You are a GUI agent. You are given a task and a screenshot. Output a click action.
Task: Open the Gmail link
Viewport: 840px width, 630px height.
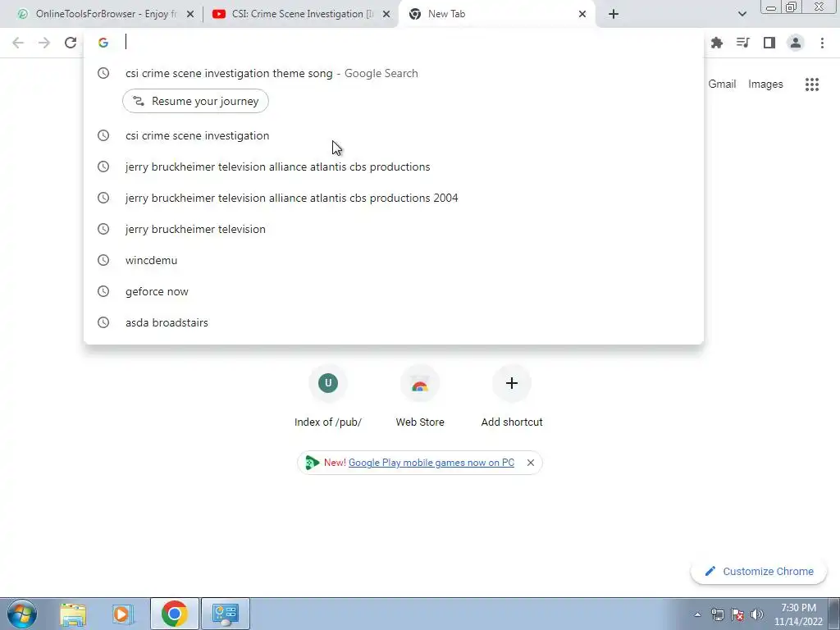722,84
